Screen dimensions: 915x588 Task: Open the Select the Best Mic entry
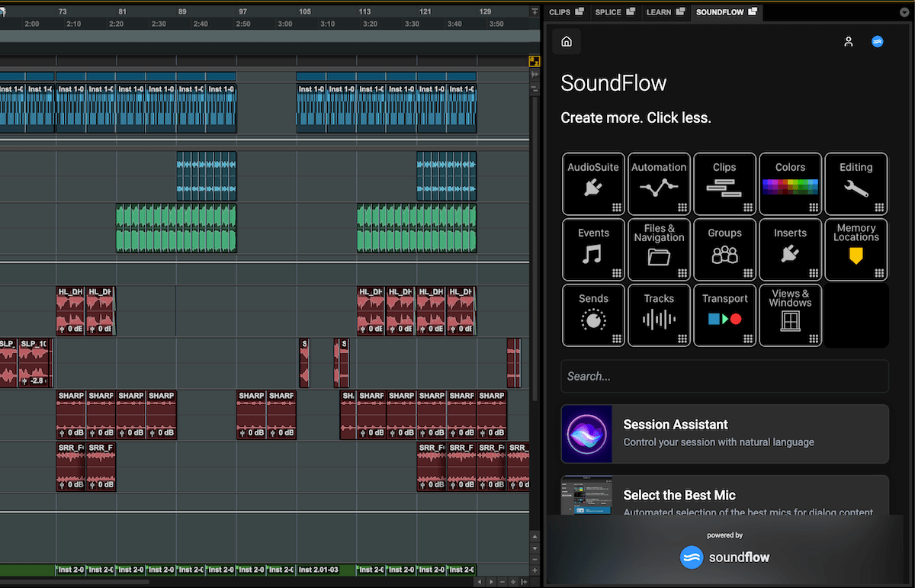[x=724, y=496]
